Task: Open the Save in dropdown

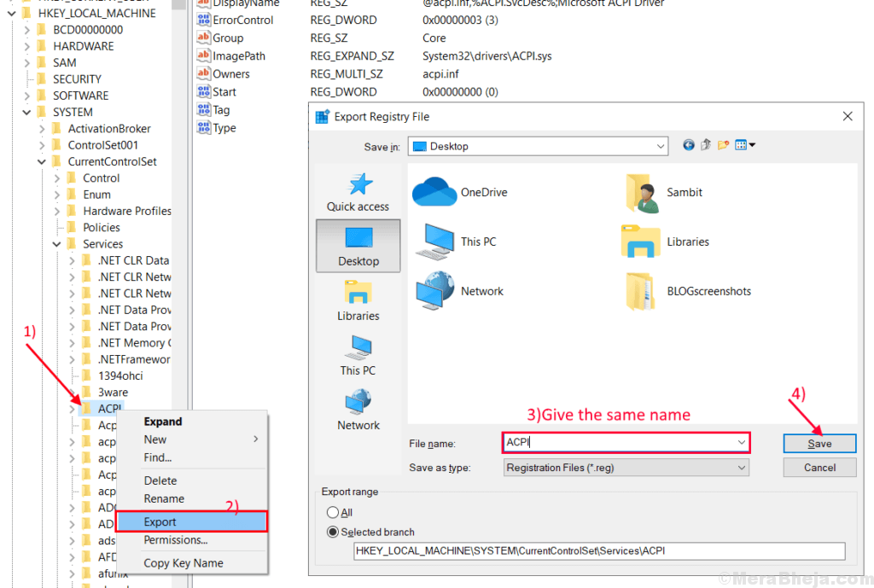Action: click(x=661, y=145)
